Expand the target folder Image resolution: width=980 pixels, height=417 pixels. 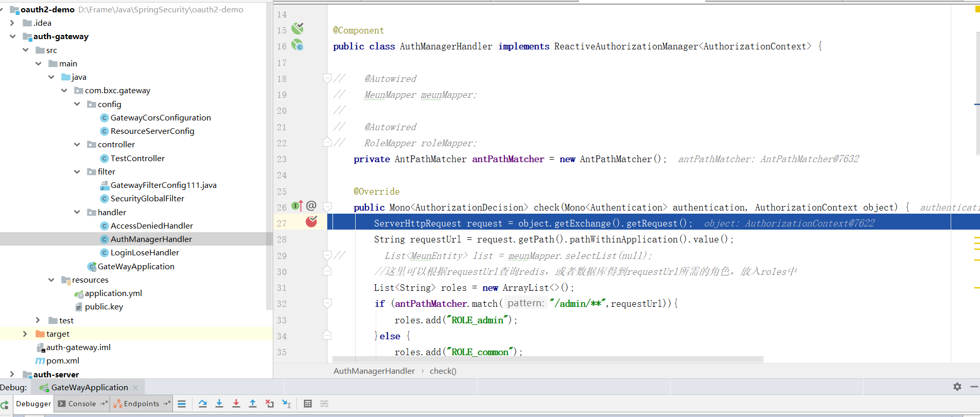coord(26,334)
